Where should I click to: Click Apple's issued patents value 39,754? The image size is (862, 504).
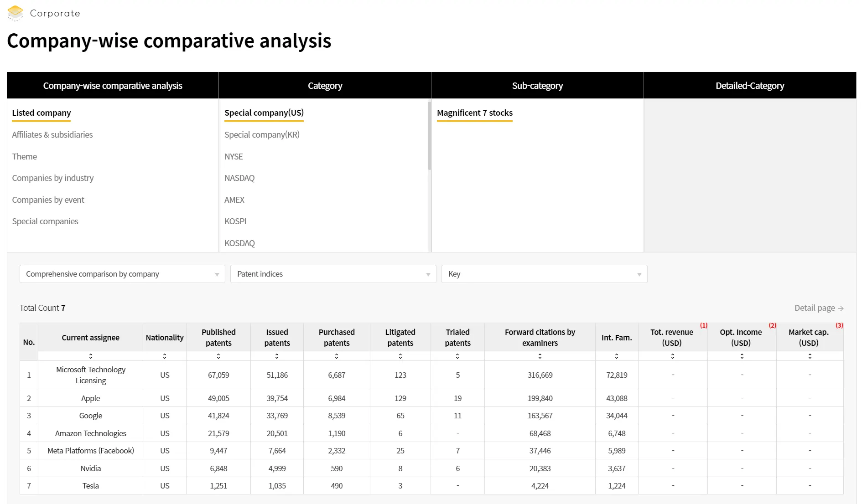[x=277, y=398]
